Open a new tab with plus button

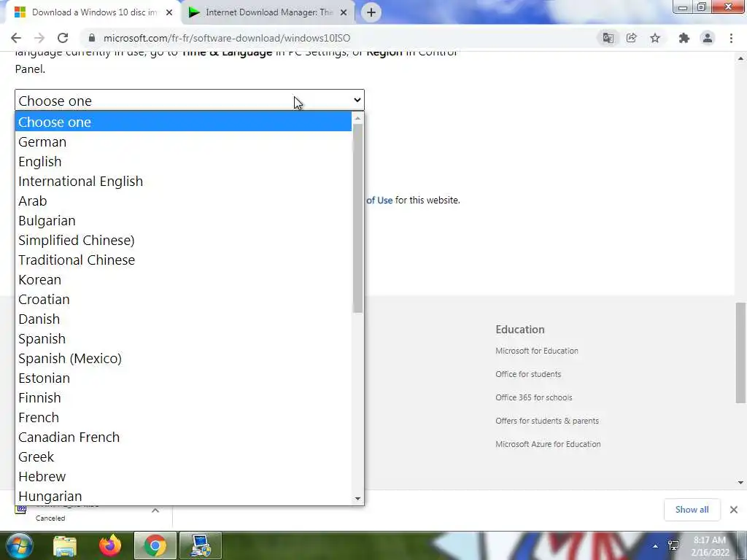tap(371, 12)
